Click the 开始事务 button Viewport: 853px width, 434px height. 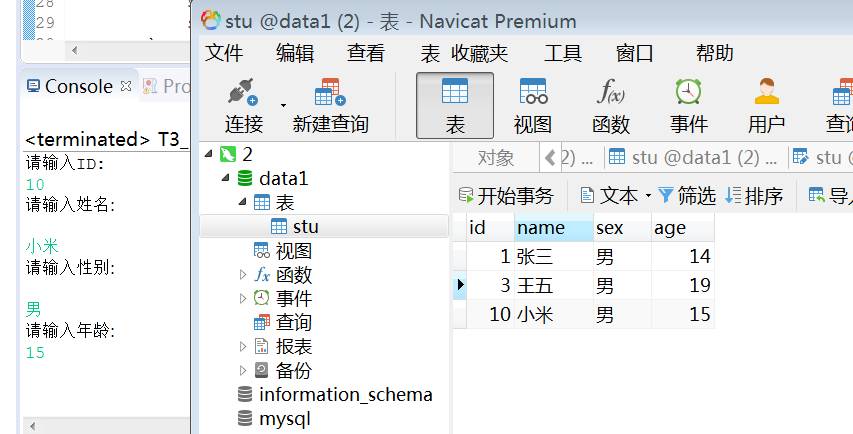pyautogui.click(x=506, y=195)
